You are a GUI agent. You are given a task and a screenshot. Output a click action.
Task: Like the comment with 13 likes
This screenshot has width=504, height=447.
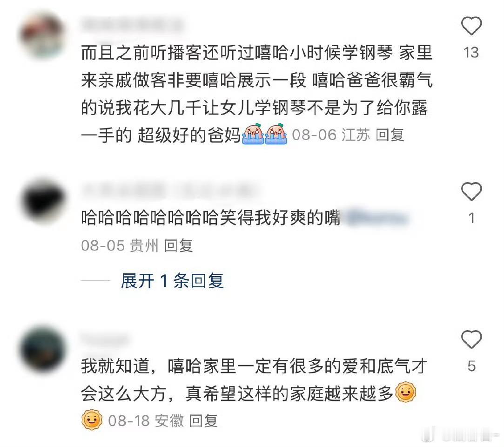coord(471,26)
